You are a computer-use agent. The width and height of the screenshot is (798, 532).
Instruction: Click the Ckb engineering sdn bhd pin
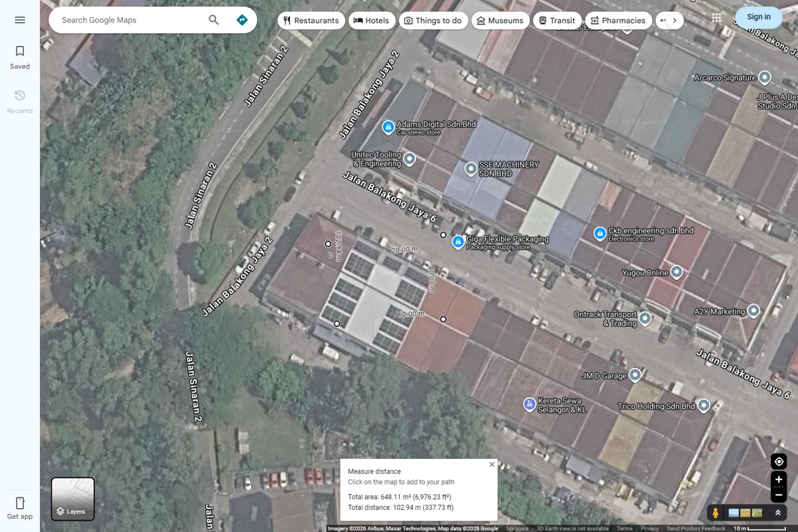pos(600,233)
